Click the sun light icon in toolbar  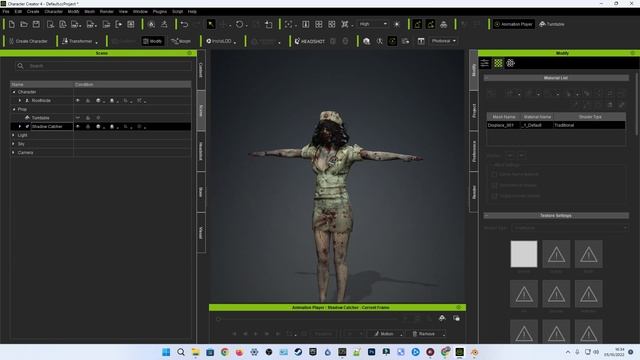click(x=397, y=24)
